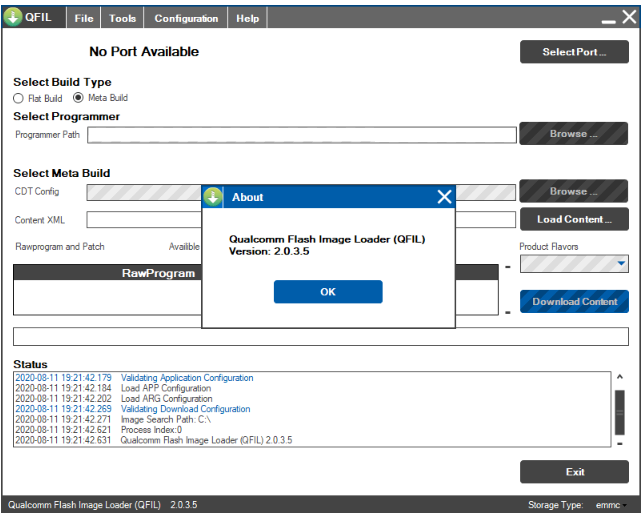Open the Tools menu

122,18
